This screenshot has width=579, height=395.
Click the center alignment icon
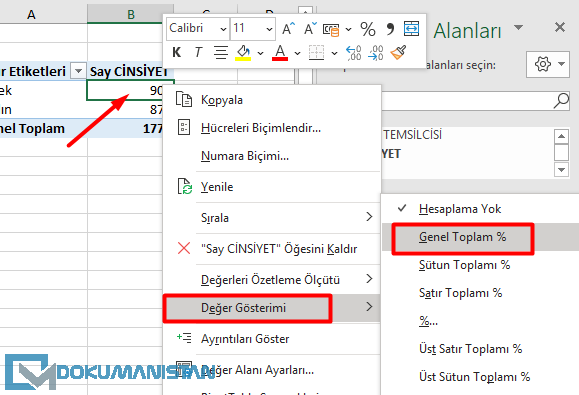coord(221,52)
